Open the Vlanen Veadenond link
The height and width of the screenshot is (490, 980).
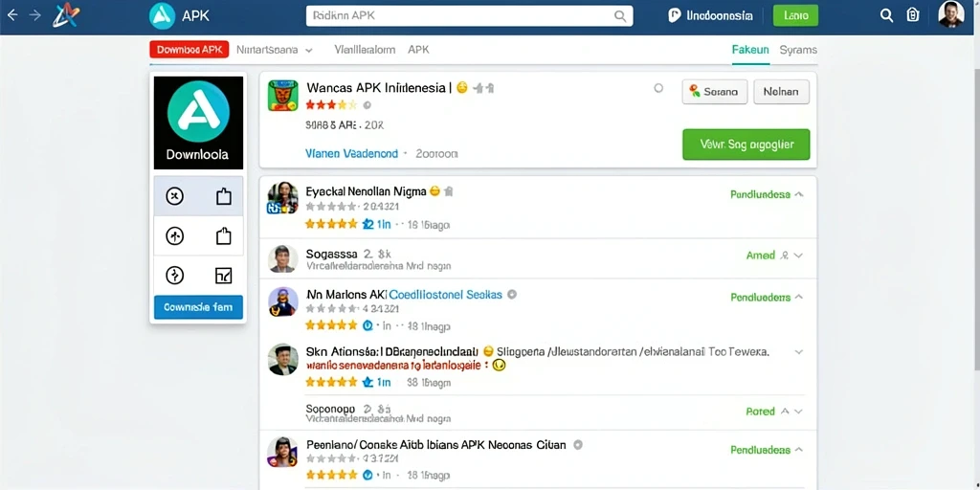click(352, 153)
